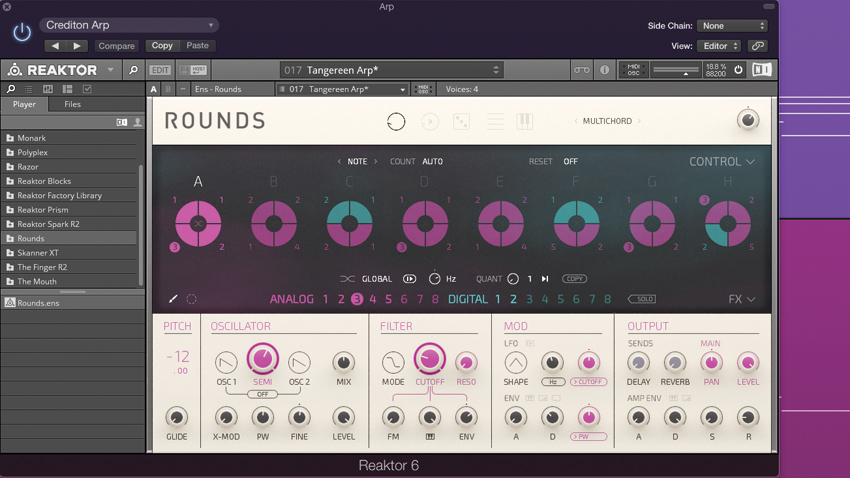Image resolution: width=850 pixels, height=478 pixels.
Task: Open the Reaktor main menu arrow
Action: point(111,70)
